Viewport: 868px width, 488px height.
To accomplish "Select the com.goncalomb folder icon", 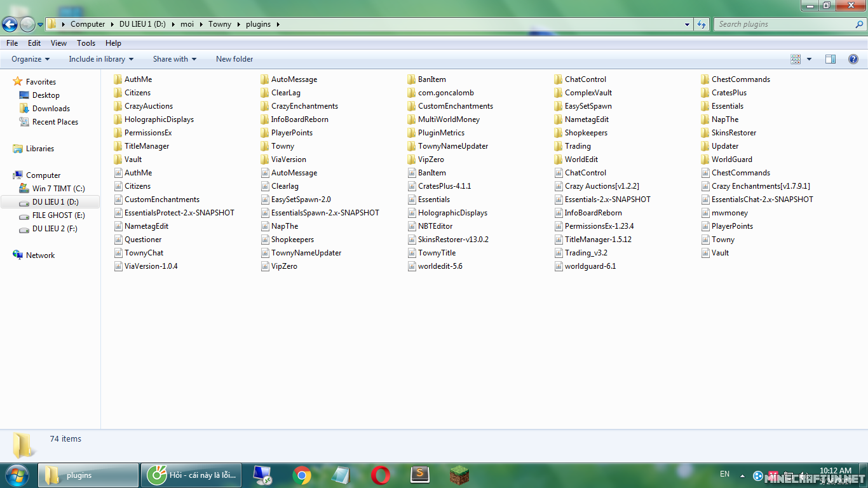I will 412,93.
